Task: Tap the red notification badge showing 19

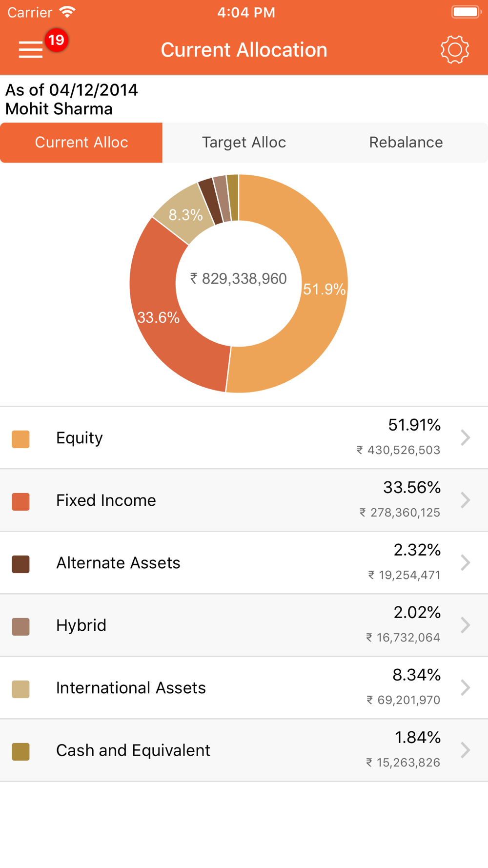Action: click(x=57, y=40)
